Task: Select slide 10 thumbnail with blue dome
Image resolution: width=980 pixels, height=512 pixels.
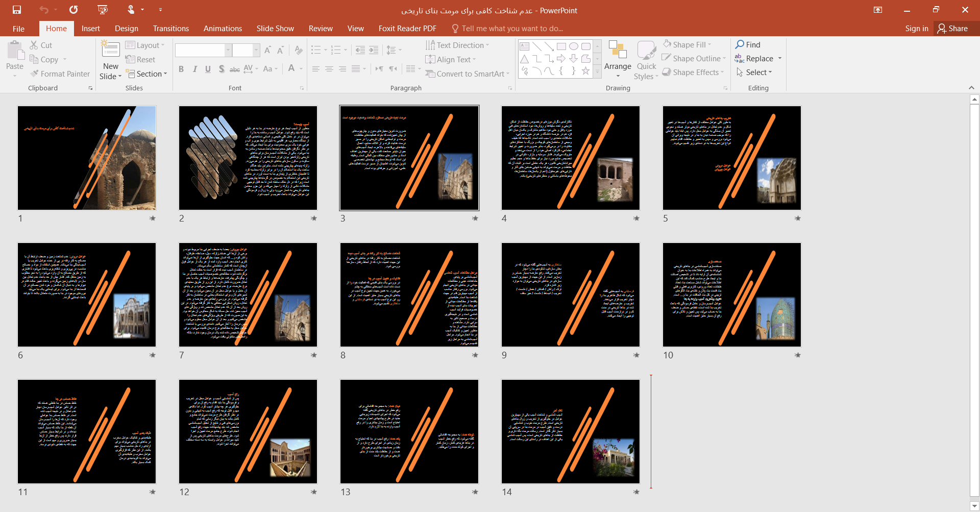Action: [x=731, y=295]
